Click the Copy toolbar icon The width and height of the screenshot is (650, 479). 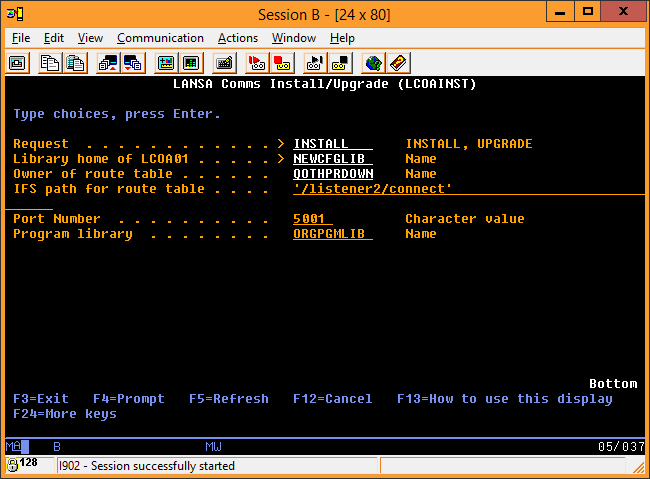point(50,63)
